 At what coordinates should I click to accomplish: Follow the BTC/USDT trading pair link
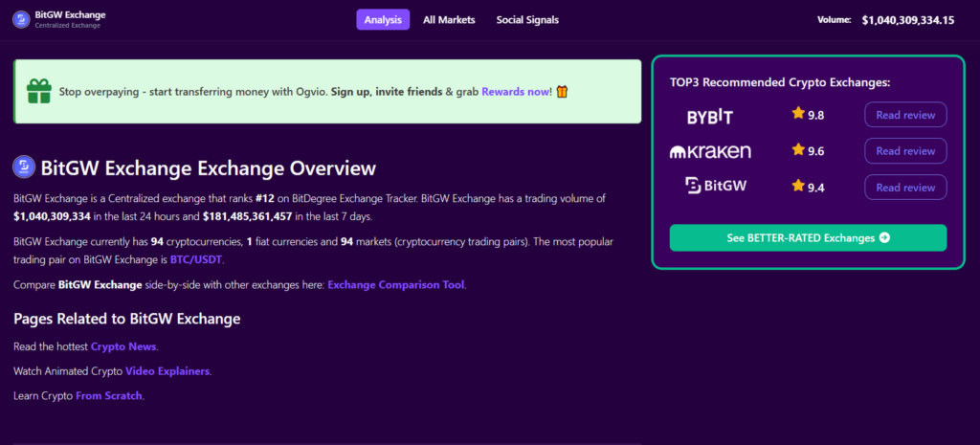click(196, 258)
